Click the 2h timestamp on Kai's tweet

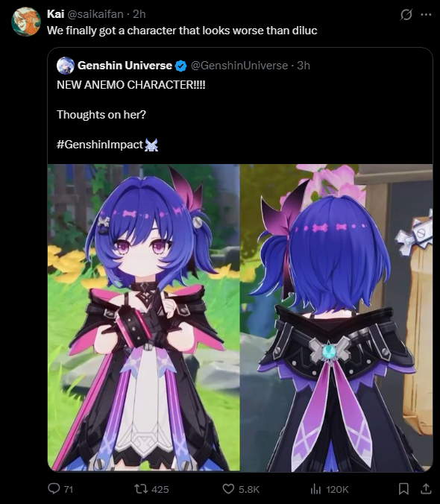click(x=139, y=14)
